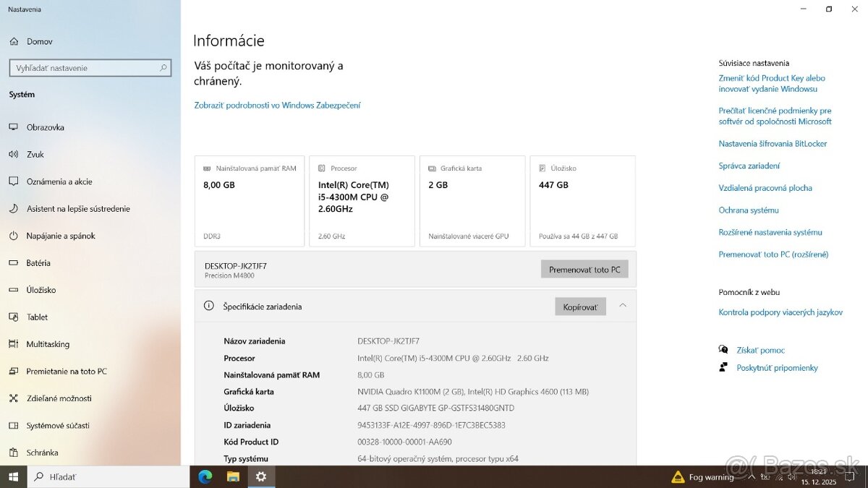Open the Tablet settings icon
Viewport: 868px width, 488px height.
pos(14,317)
